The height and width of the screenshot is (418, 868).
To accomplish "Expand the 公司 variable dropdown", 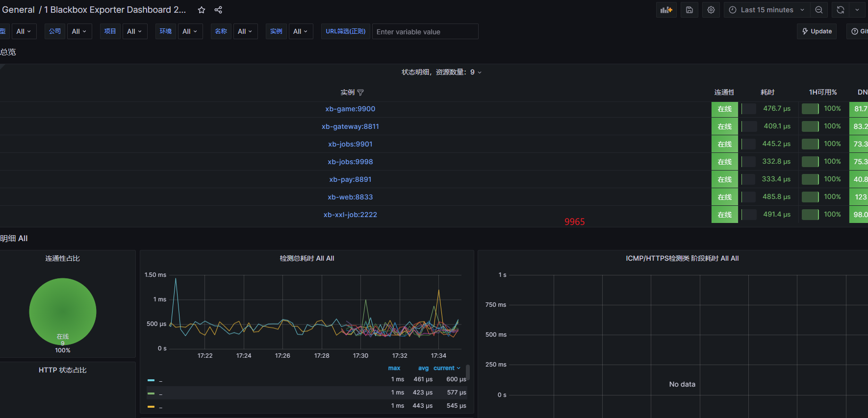I will point(79,31).
